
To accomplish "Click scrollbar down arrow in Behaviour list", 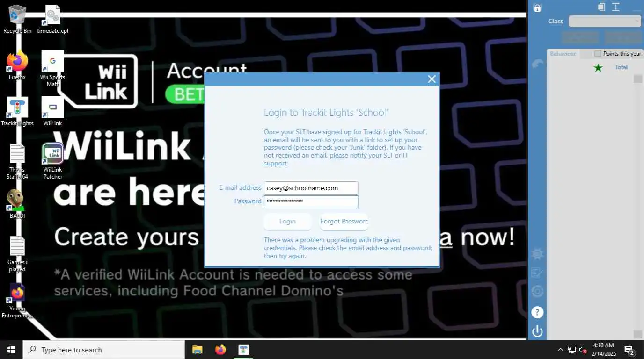I will [x=638, y=334].
